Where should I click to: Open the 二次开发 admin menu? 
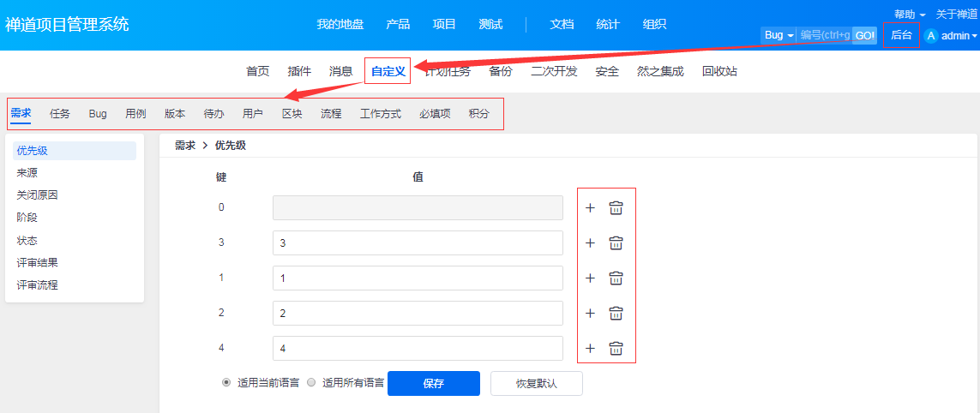click(554, 71)
